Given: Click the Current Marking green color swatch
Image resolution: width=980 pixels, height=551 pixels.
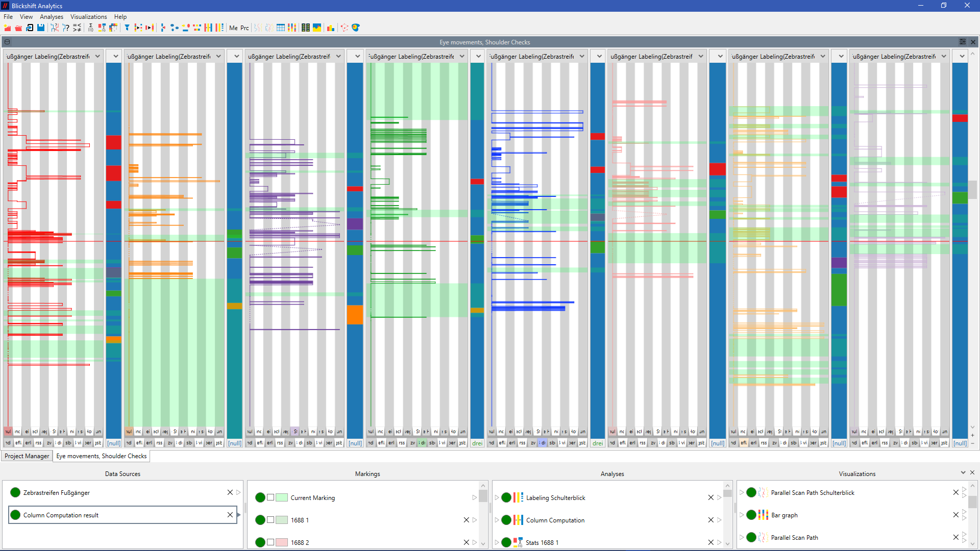Looking at the screenshot, I should [282, 497].
